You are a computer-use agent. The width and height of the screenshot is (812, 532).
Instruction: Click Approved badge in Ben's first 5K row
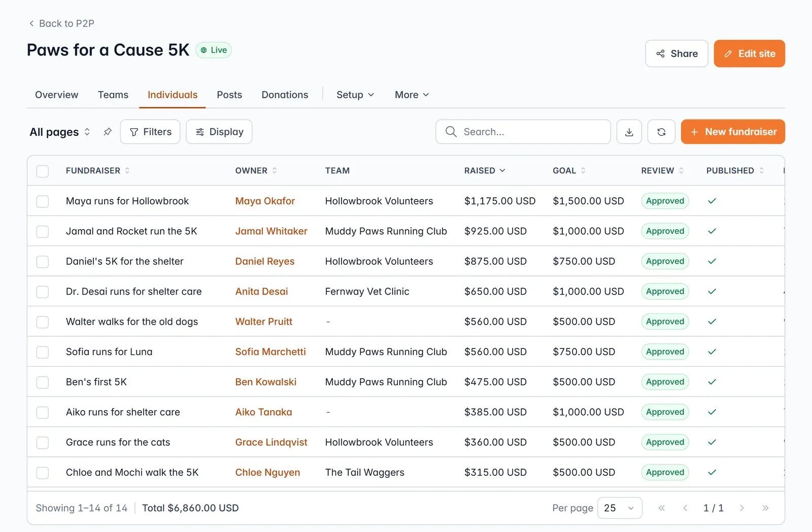click(x=665, y=382)
